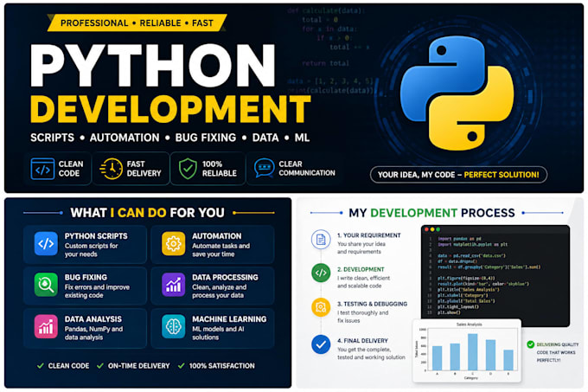Select the Python Scripts service card title

(x=96, y=236)
